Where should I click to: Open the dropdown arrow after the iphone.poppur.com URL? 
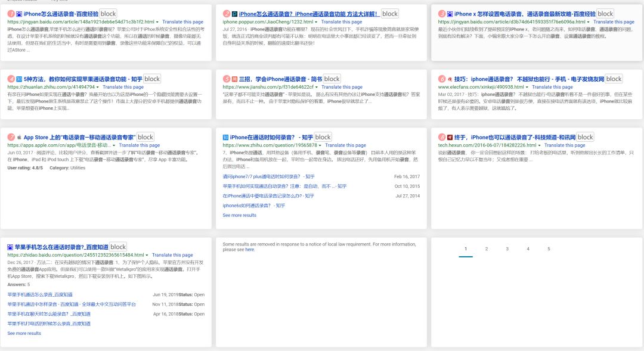[316, 22]
